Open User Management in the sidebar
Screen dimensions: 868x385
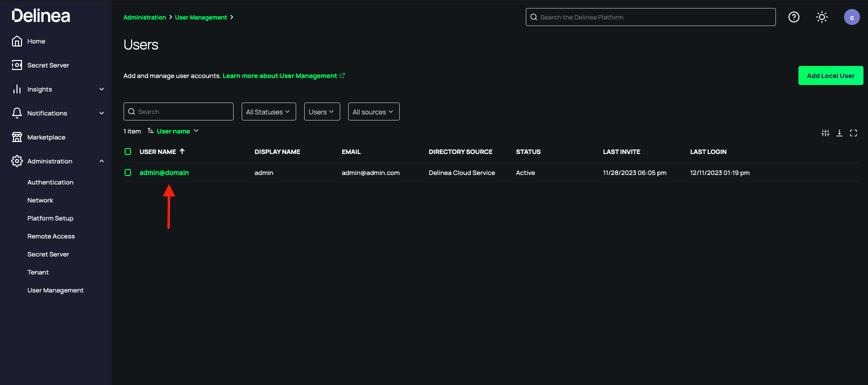[x=56, y=290]
